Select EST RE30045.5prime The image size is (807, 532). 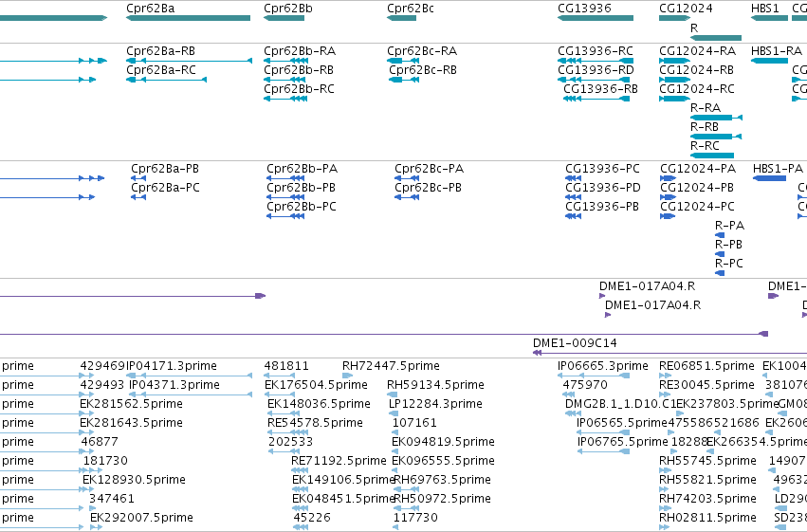pos(706,385)
